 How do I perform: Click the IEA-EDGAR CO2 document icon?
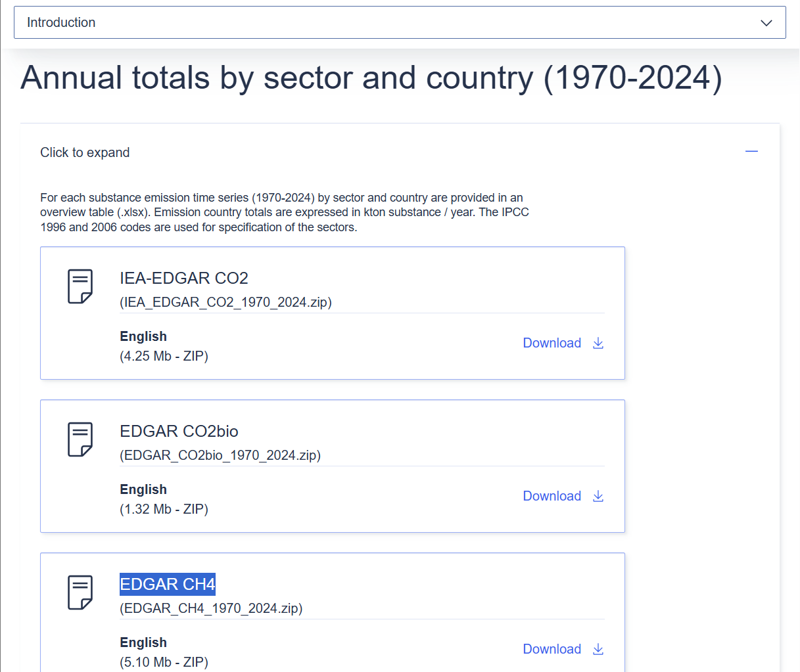pyautogui.click(x=80, y=286)
